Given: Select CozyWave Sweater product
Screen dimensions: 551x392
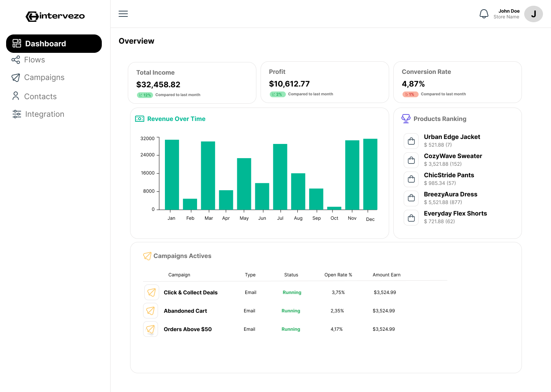Looking at the screenshot, I should (453, 156).
